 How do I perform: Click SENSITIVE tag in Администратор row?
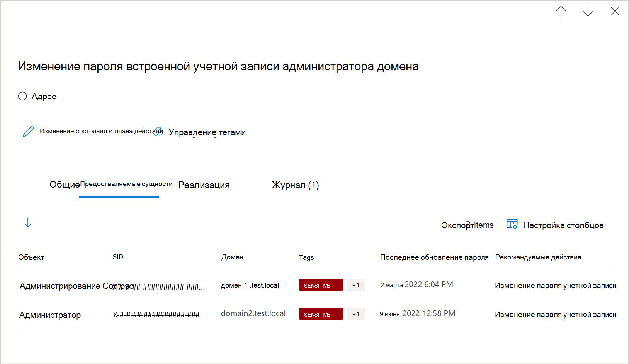click(321, 314)
